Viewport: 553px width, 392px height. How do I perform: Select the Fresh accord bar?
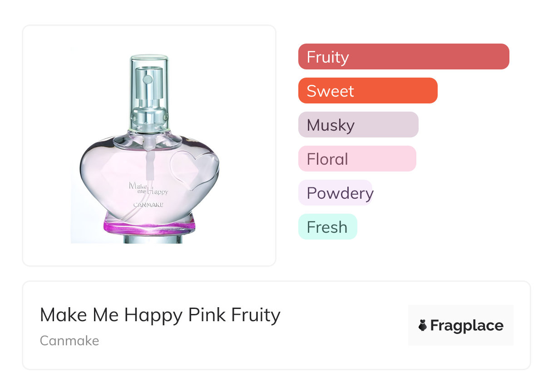[x=327, y=227]
